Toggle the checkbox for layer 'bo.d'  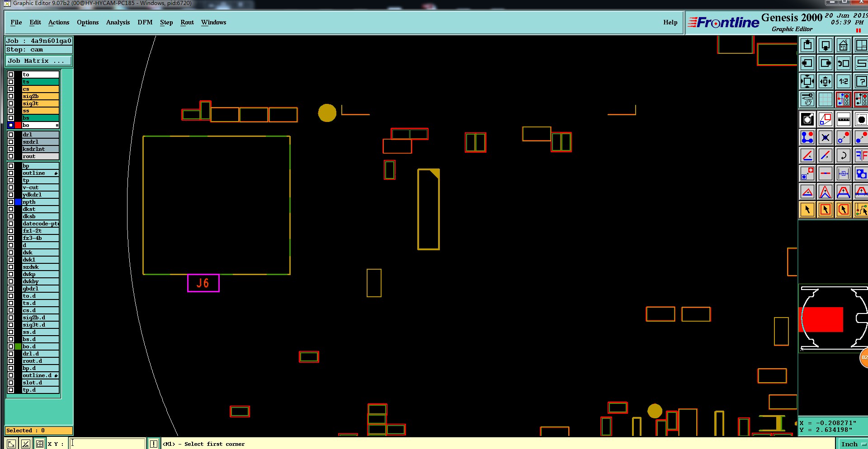(11, 346)
